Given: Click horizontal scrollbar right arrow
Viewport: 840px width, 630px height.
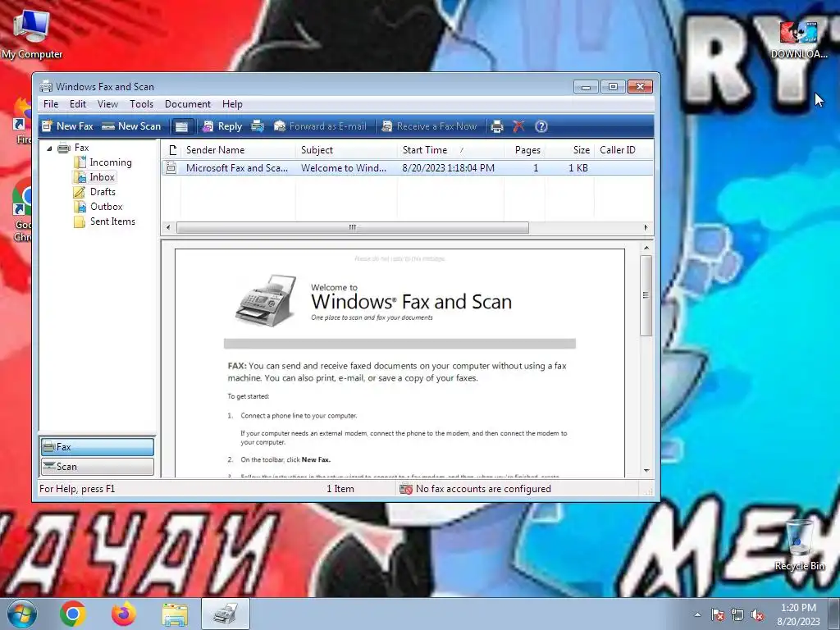Looking at the screenshot, I should tap(646, 228).
